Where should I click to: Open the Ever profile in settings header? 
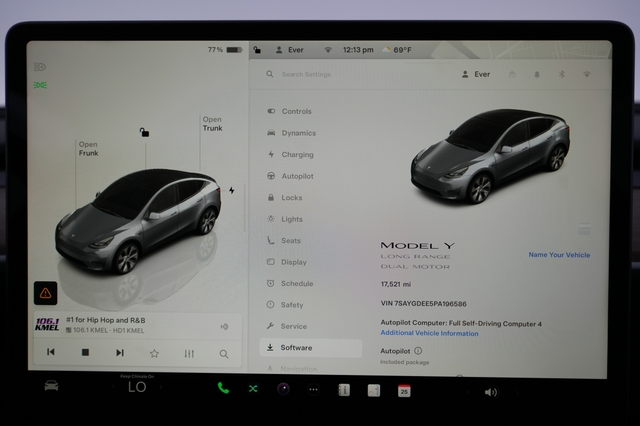[476, 74]
